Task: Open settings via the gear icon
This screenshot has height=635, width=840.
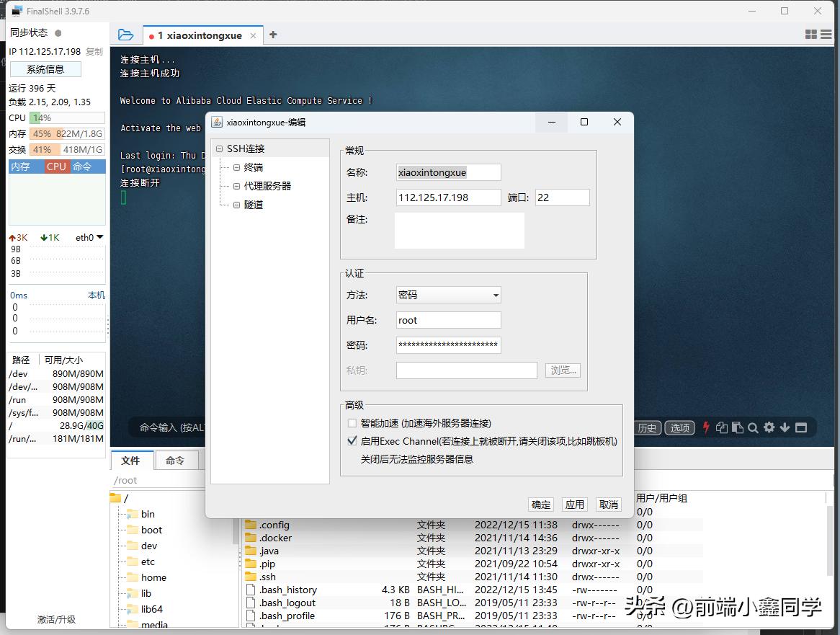Action: tap(769, 427)
